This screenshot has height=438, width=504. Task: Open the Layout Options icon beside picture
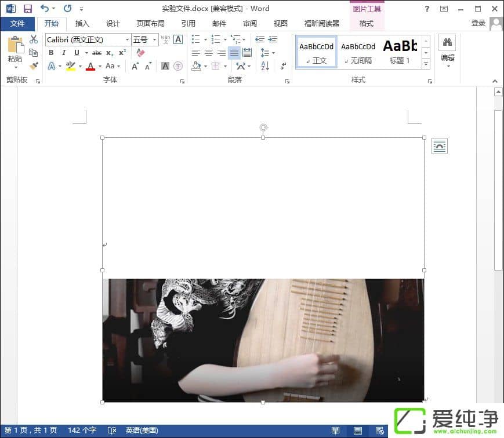click(x=439, y=147)
